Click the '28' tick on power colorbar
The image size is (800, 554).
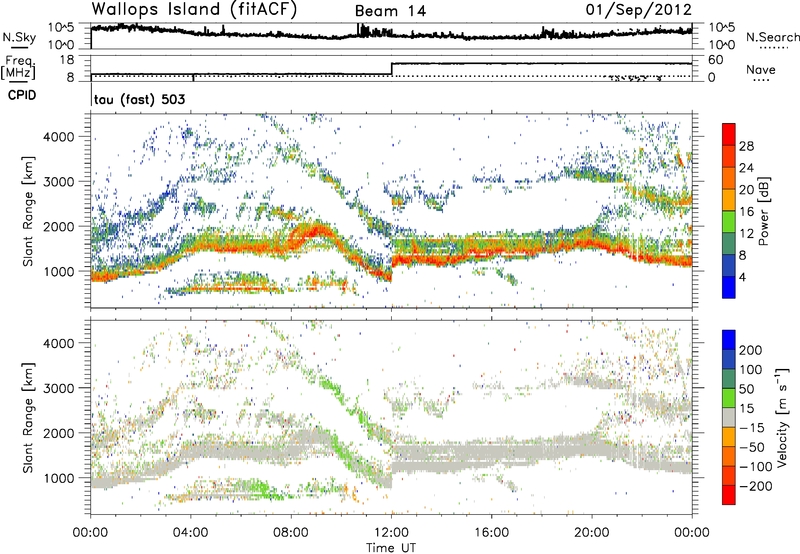tap(746, 146)
